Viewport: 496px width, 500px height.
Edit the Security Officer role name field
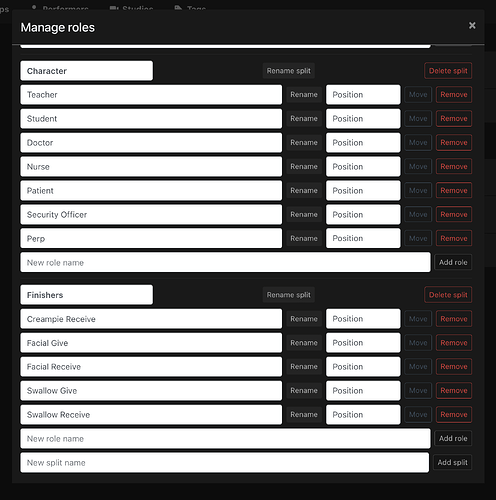[x=151, y=215]
